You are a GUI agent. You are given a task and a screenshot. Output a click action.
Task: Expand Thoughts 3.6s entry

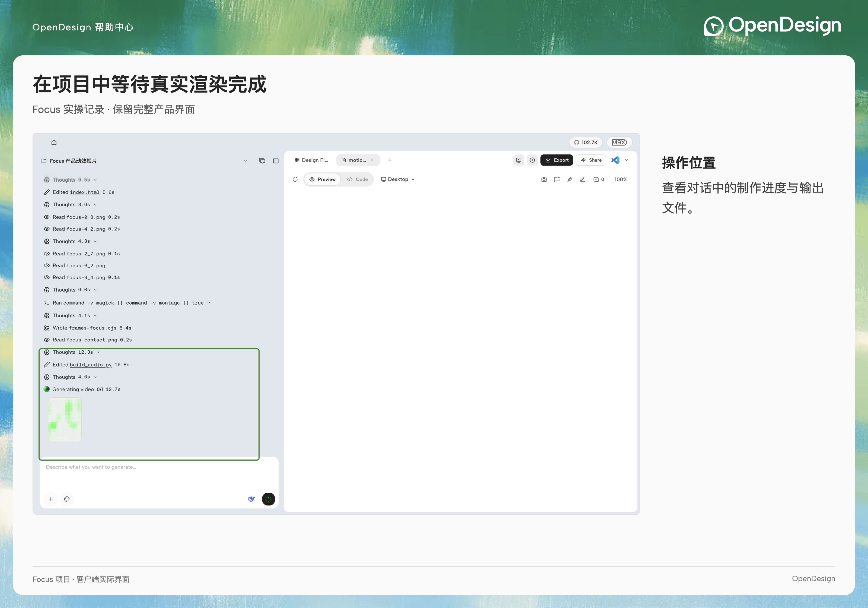[x=70, y=205]
